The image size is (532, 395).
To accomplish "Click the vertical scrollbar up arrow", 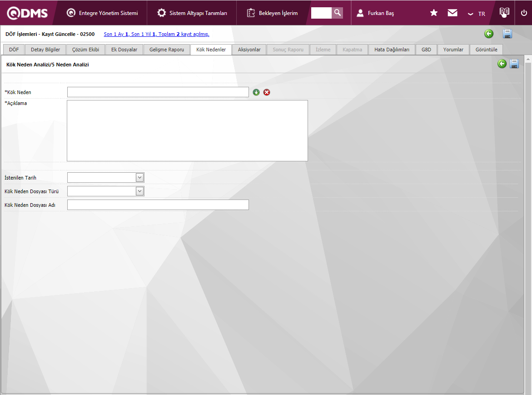I will click(x=528, y=60).
